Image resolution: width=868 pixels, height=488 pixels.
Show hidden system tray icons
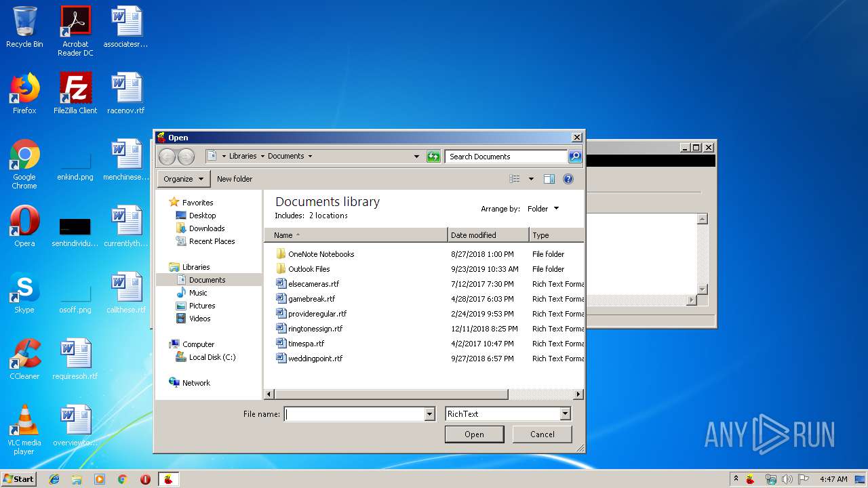click(736, 479)
